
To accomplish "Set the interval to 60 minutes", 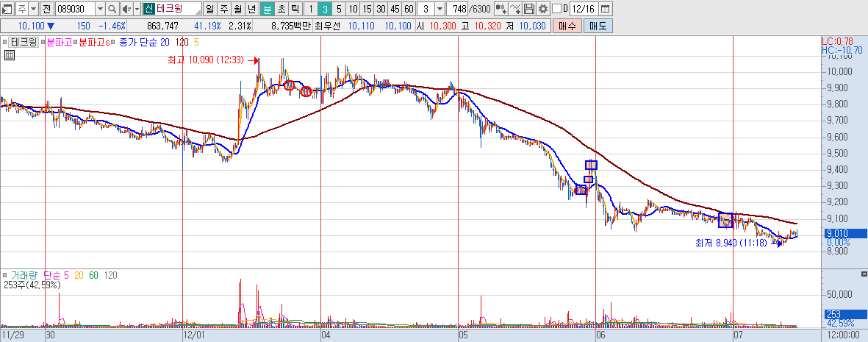I will point(409,9).
